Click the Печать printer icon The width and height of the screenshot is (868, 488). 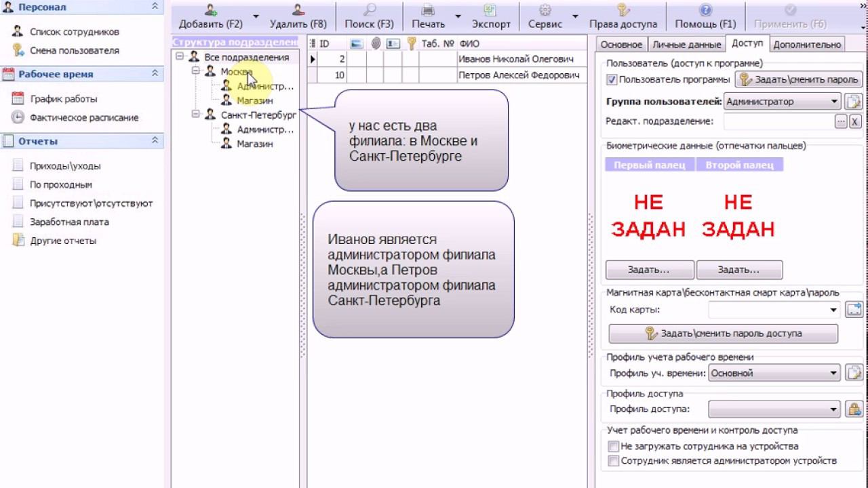(429, 10)
